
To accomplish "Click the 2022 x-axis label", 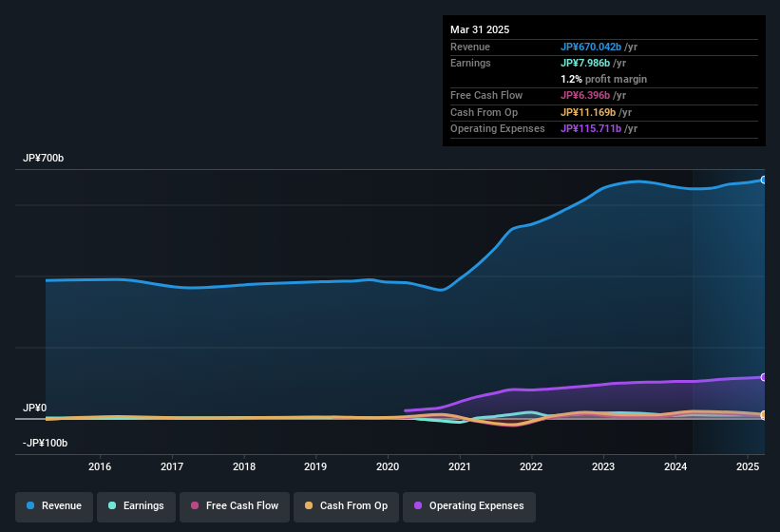I will 531,466.
